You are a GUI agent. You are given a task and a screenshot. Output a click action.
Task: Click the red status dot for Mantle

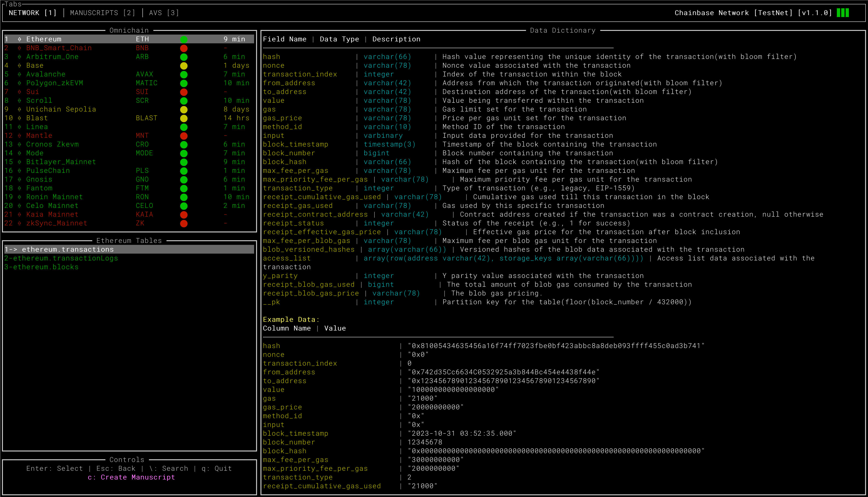coord(184,136)
